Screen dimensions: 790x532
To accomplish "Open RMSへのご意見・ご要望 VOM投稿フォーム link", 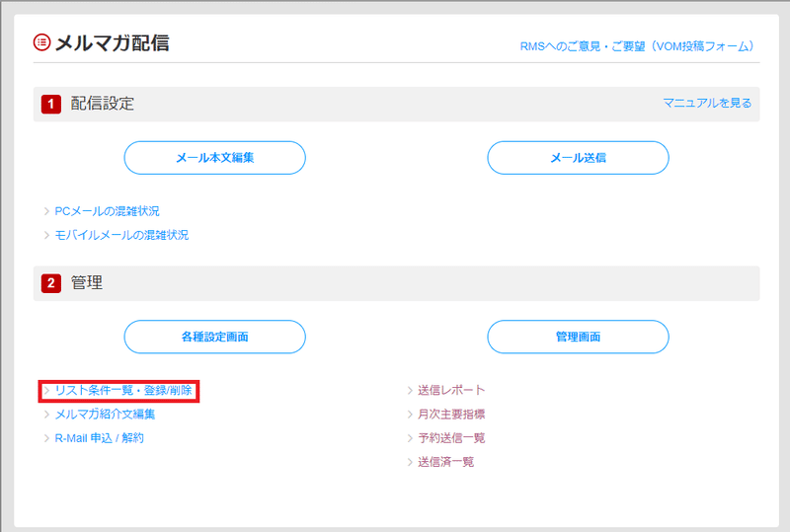I will pos(637,46).
